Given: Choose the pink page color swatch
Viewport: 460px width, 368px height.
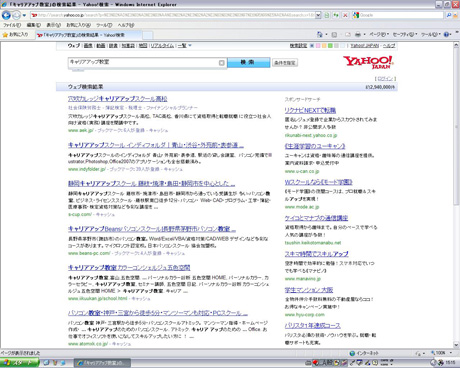Looking at the screenshot, I should 318,46.
